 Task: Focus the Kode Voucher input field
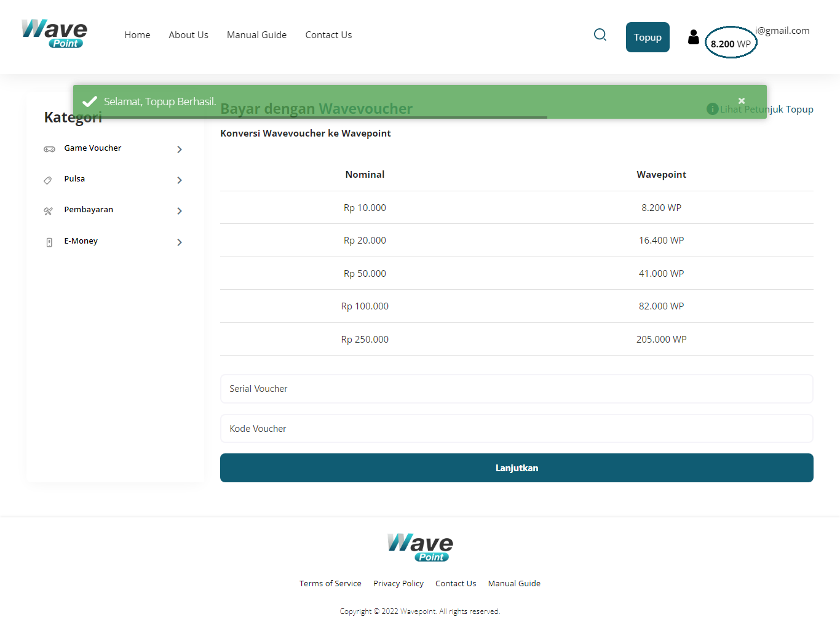[517, 429]
